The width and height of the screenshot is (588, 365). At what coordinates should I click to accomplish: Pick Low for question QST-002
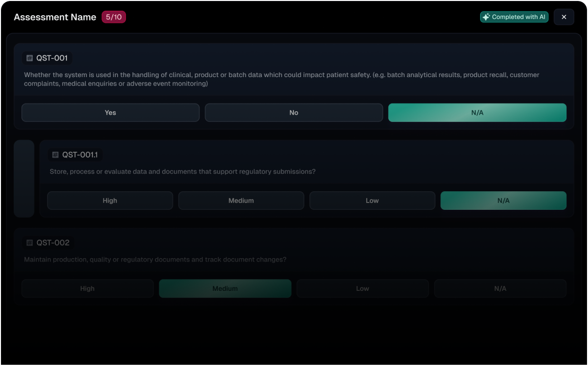pos(362,288)
